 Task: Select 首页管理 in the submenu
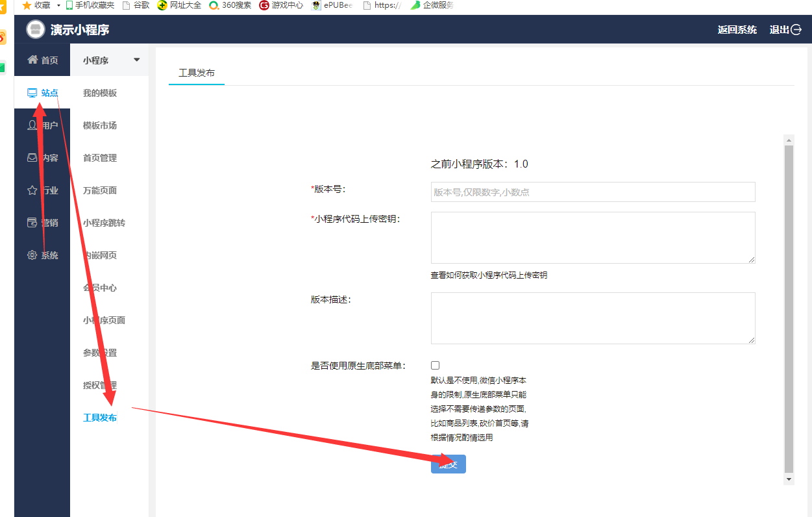pos(100,158)
